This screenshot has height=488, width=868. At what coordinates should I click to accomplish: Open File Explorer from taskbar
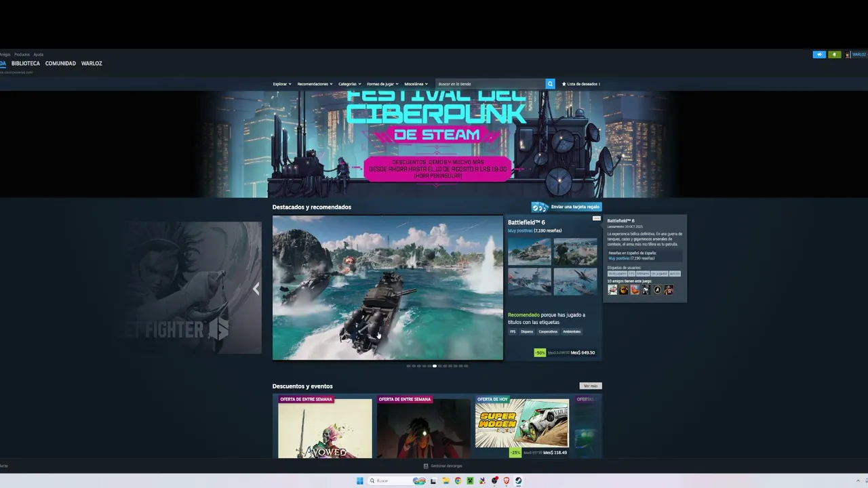click(x=446, y=481)
